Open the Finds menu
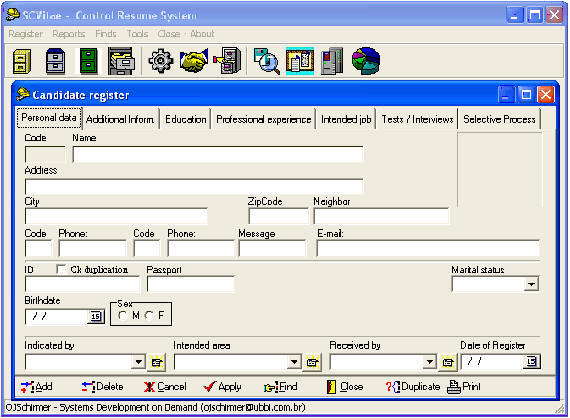 [106, 34]
